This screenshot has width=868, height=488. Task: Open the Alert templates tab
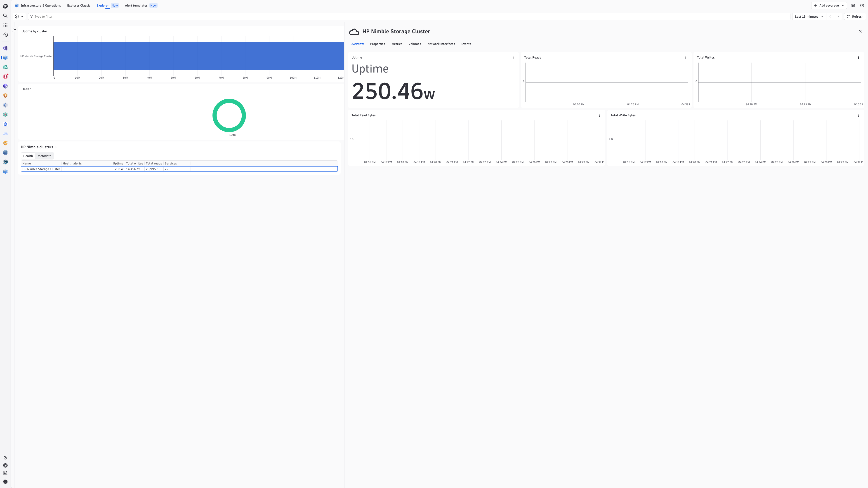pyautogui.click(x=141, y=5)
